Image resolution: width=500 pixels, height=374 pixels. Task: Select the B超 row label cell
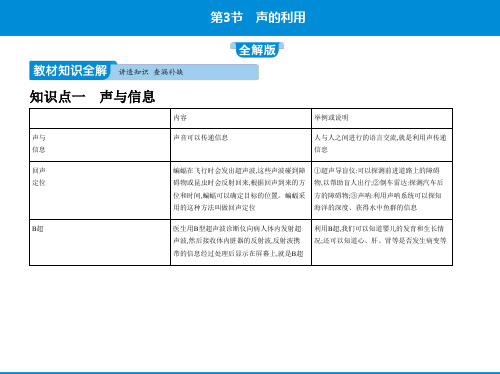tap(100, 242)
